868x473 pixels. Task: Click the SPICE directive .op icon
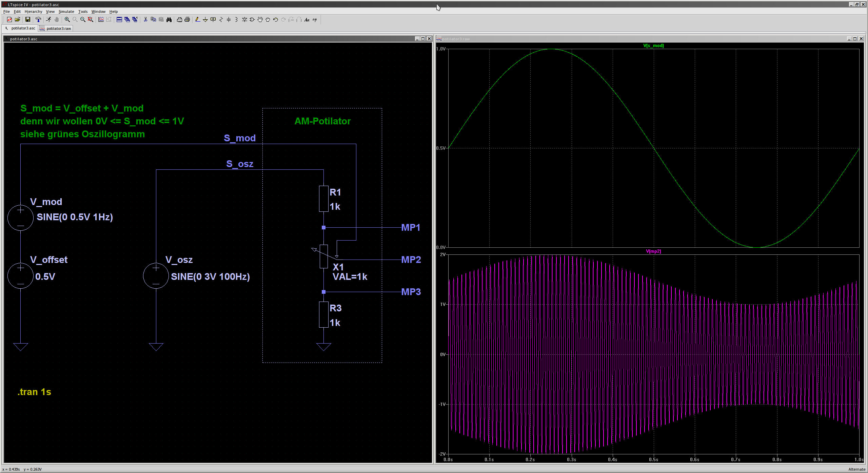click(x=315, y=20)
